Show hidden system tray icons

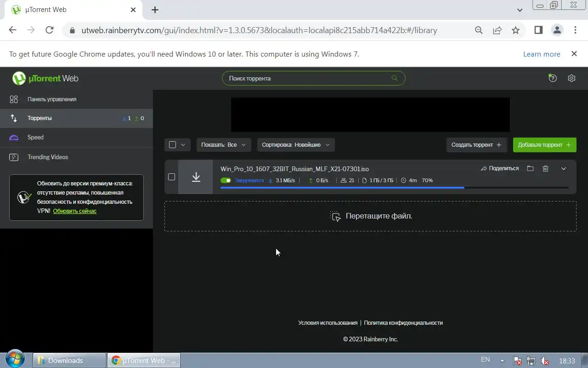502,361
